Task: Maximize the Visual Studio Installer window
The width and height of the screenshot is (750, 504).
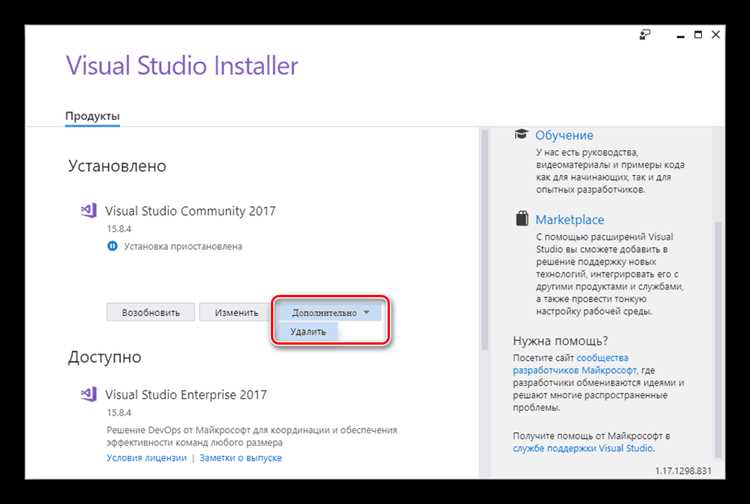Action: click(698, 35)
